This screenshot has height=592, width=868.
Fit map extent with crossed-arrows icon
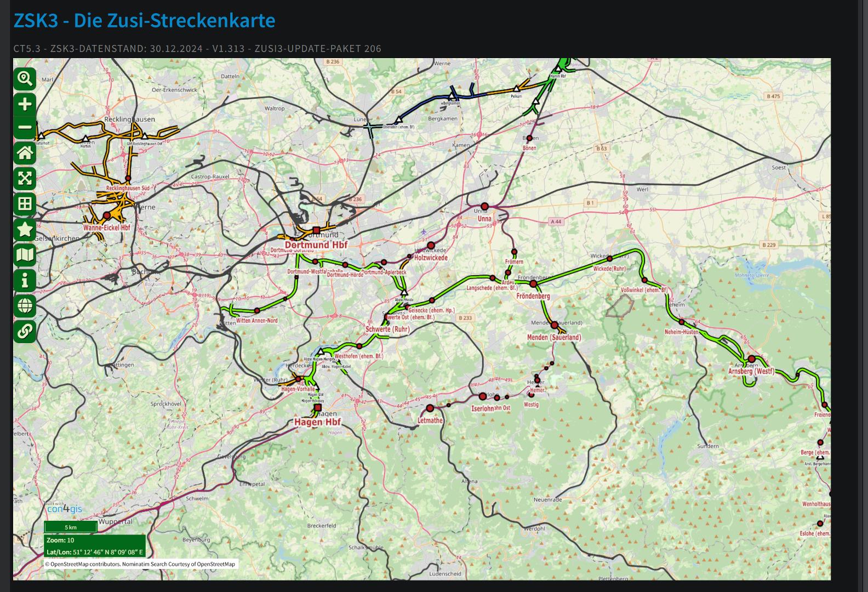point(25,178)
